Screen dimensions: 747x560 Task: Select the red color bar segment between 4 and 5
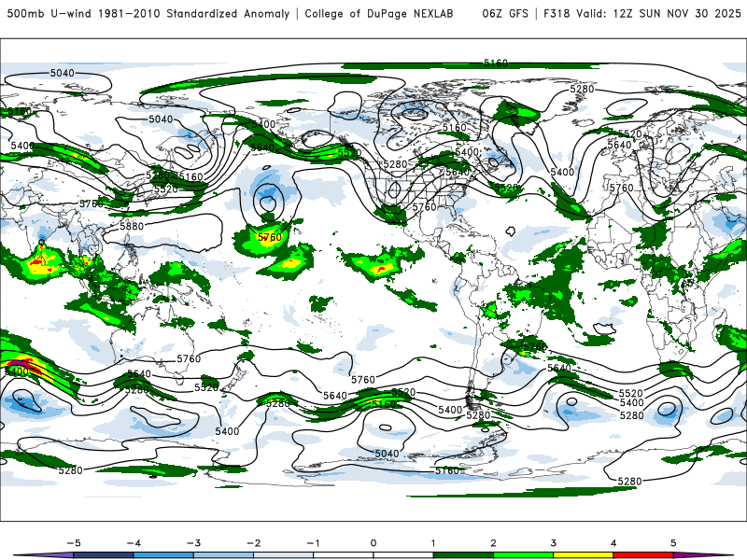click(x=642, y=555)
